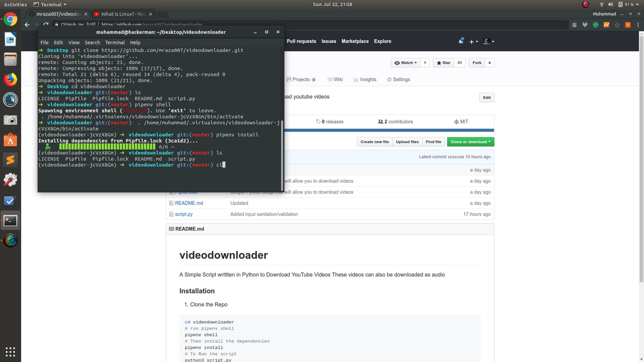This screenshot has width=644, height=362.
Task: Open the repository Projects tab
Action: pyautogui.click(x=301, y=79)
